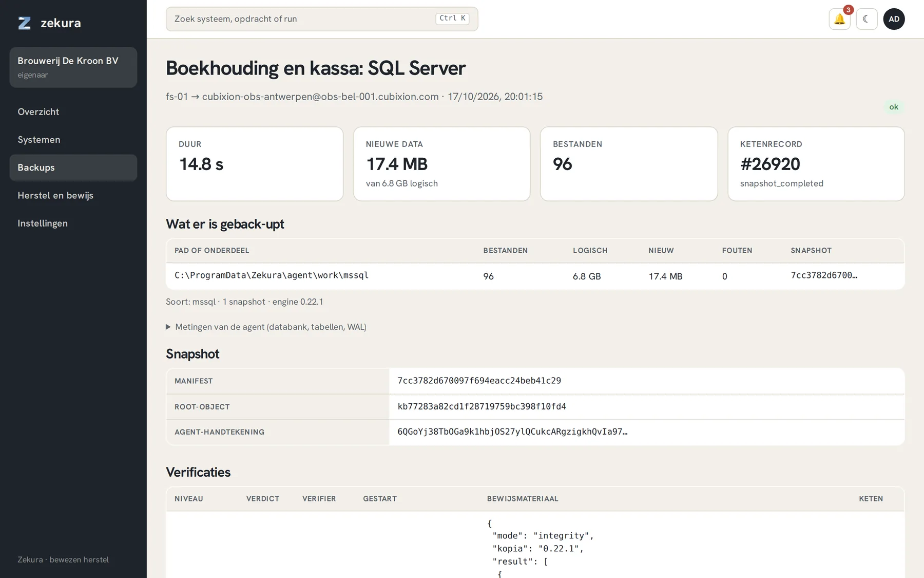Expand agent measurements disclosure triangle
The image size is (924, 578).
click(x=168, y=327)
